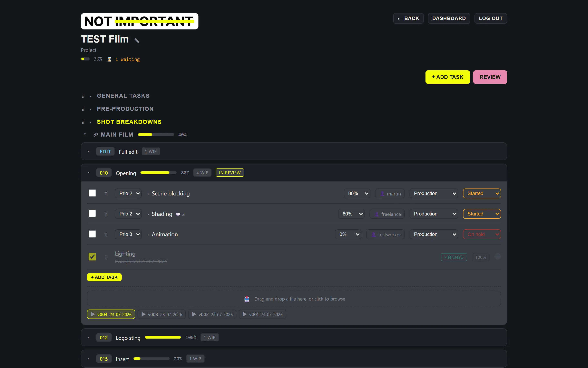Play version v001

click(x=262, y=314)
